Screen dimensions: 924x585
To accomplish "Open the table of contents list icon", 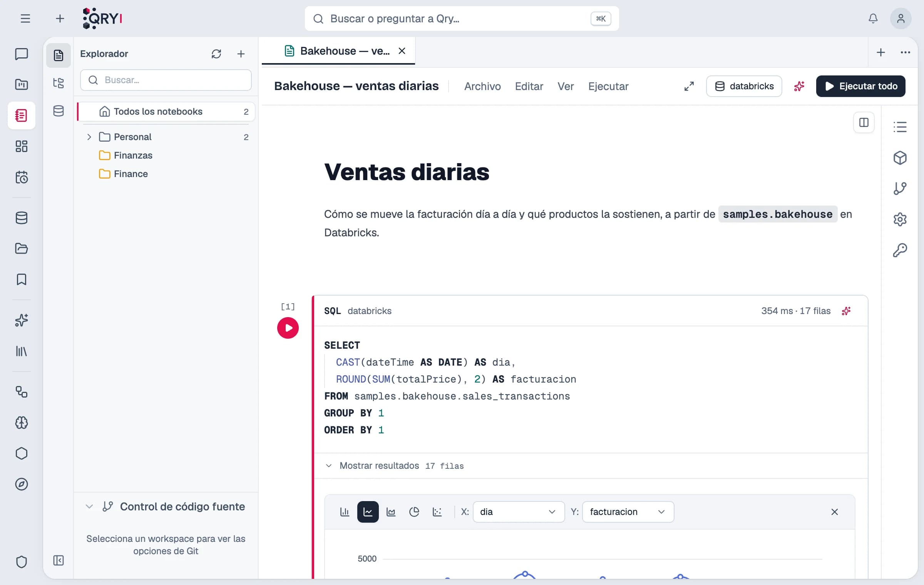I will (900, 127).
